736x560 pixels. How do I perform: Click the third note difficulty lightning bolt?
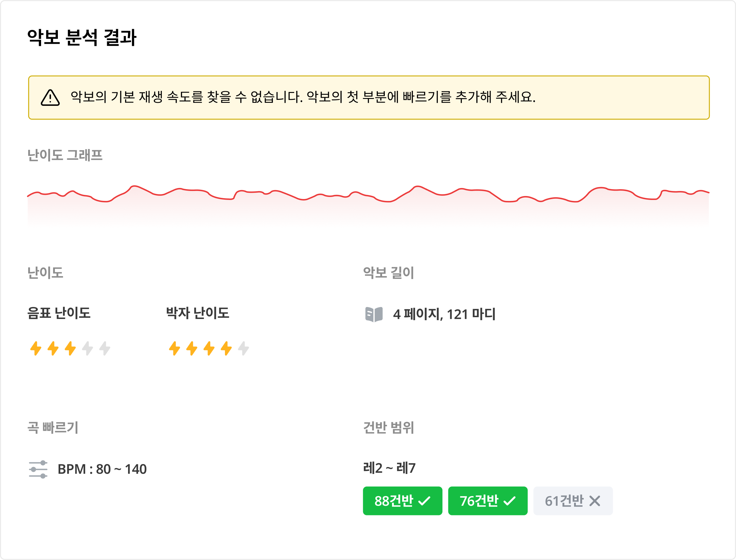click(x=70, y=348)
